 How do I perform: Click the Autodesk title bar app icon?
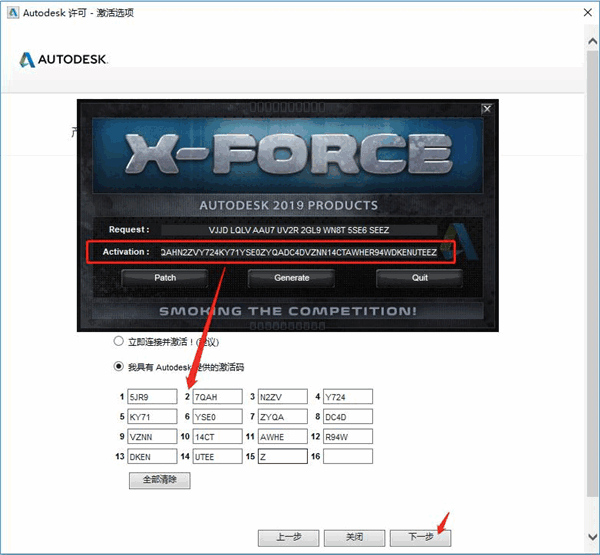pyautogui.click(x=11, y=12)
